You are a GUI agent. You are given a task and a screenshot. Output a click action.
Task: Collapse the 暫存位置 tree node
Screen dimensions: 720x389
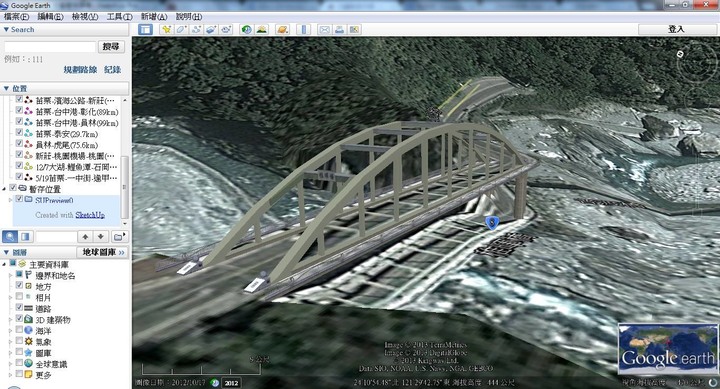5,188
